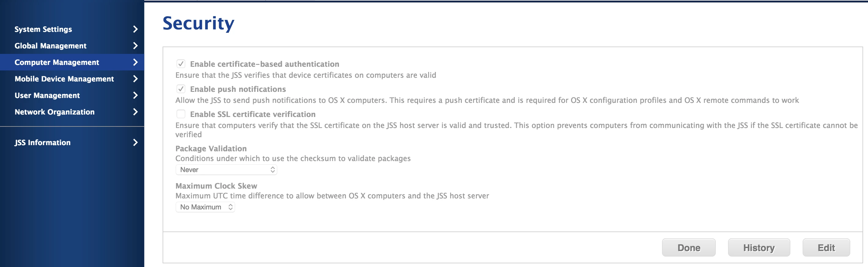Click the chevron arrow beside System Settings
Screen dimensions: 868x267
click(x=135, y=29)
